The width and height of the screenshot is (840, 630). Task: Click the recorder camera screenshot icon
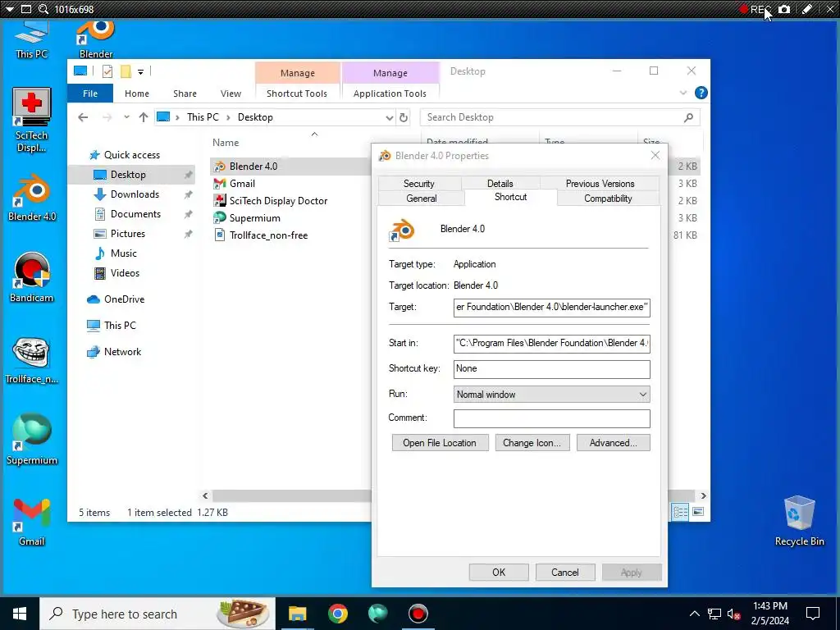pyautogui.click(x=783, y=9)
